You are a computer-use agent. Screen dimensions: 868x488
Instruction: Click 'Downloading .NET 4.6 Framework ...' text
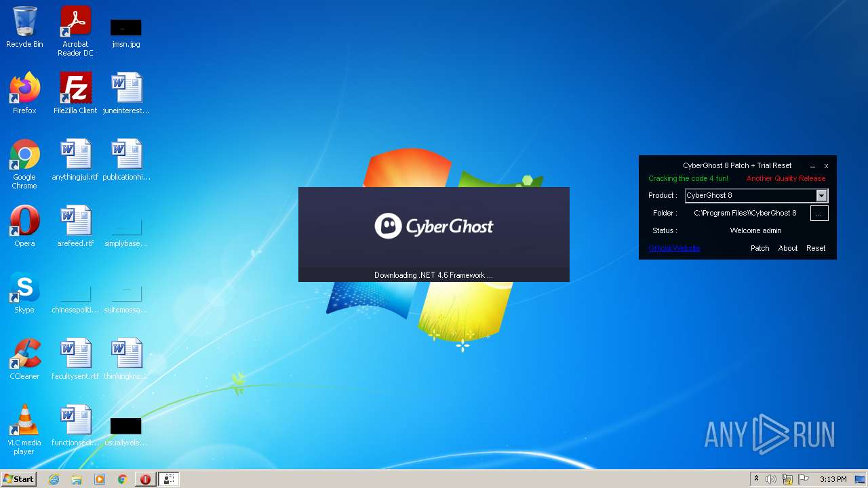[x=433, y=275]
